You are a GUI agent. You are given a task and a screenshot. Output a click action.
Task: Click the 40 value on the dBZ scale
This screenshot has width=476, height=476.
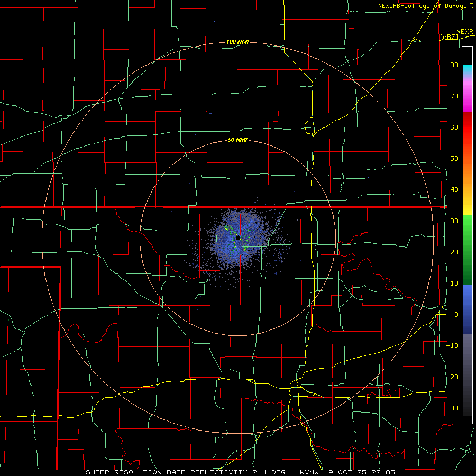(454, 190)
